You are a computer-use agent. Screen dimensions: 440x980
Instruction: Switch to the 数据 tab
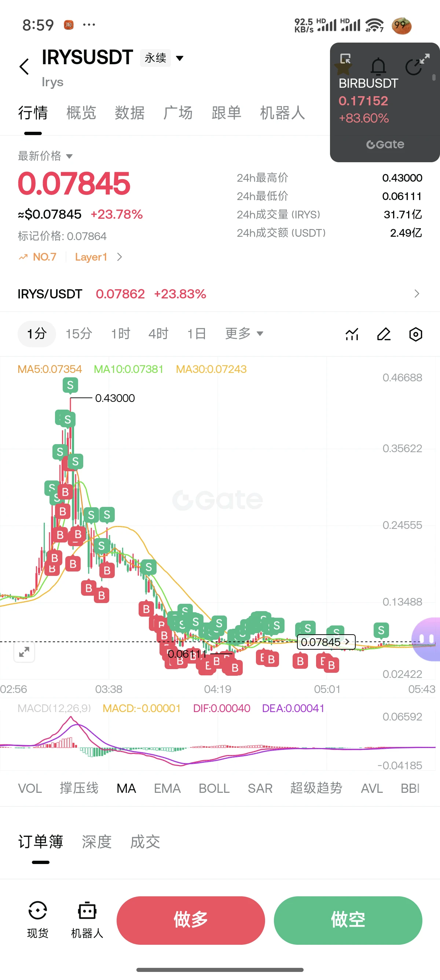tap(129, 113)
